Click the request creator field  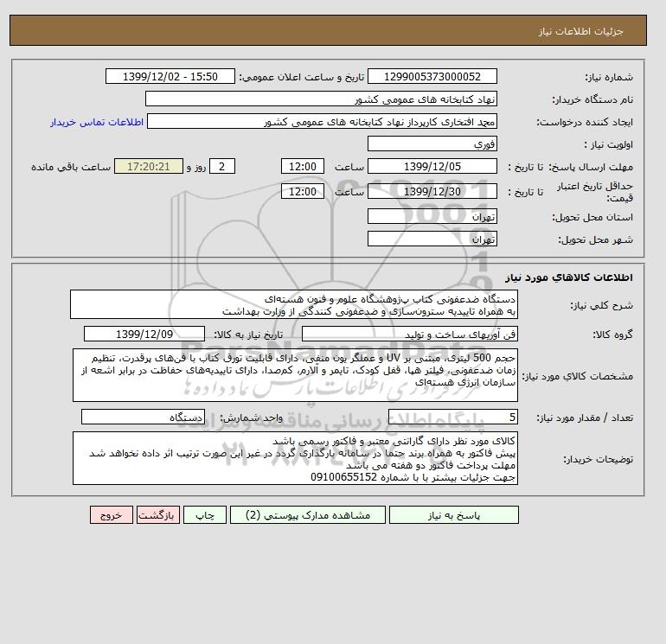pos(322,121)
